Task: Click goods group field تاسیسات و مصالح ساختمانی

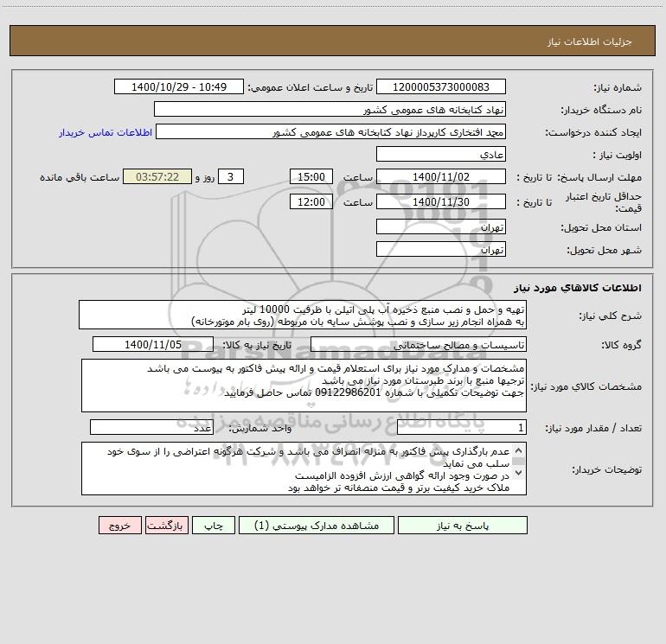Action: 419,344
